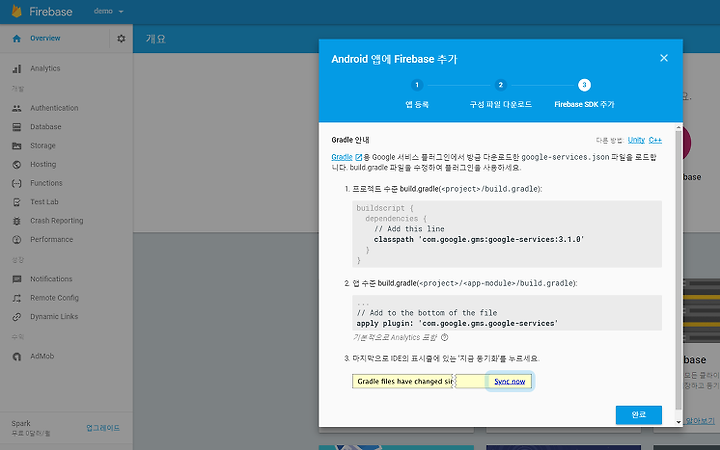Open Notifications in the sidebar

pos(51,279)
